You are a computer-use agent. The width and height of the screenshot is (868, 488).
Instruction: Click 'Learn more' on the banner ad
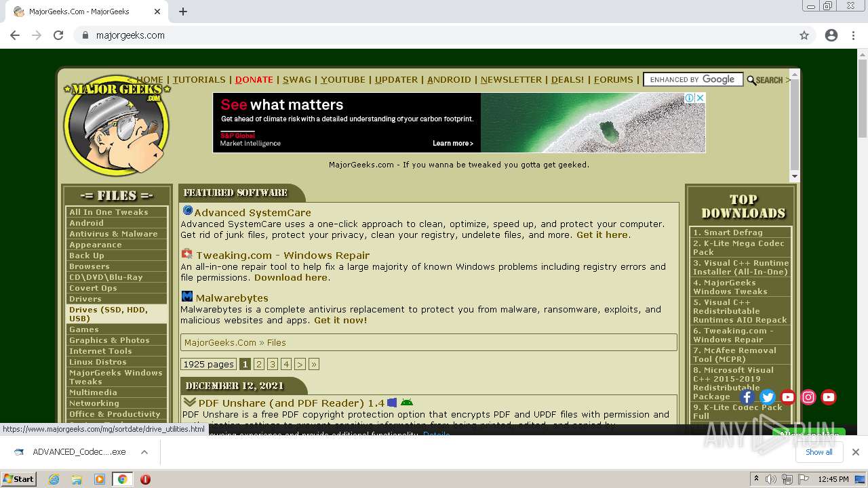tap(453, 144)
